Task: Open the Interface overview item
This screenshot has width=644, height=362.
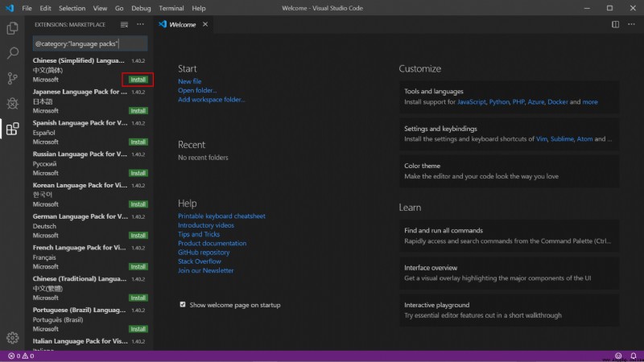Action: click(x=510, y=273)
